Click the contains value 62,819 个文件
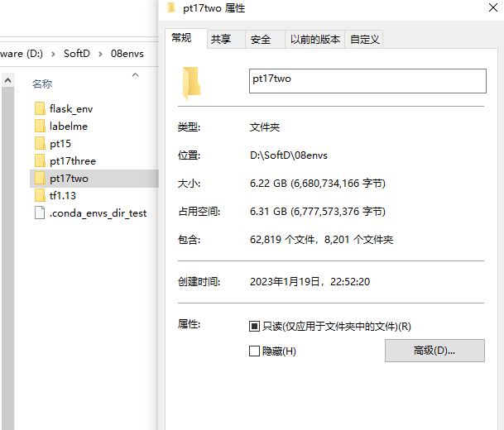Screen dimensions: 504x430 [321, 240]
